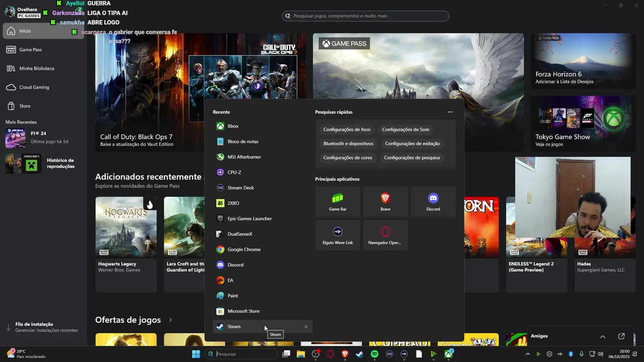Open Epic Games Launcher entry

coord(263,219)
